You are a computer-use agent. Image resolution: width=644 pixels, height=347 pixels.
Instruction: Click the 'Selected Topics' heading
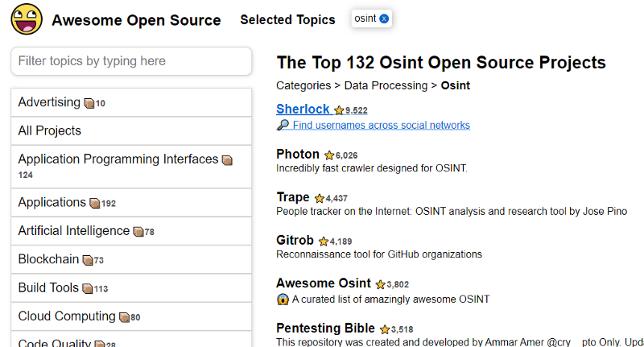287,19
